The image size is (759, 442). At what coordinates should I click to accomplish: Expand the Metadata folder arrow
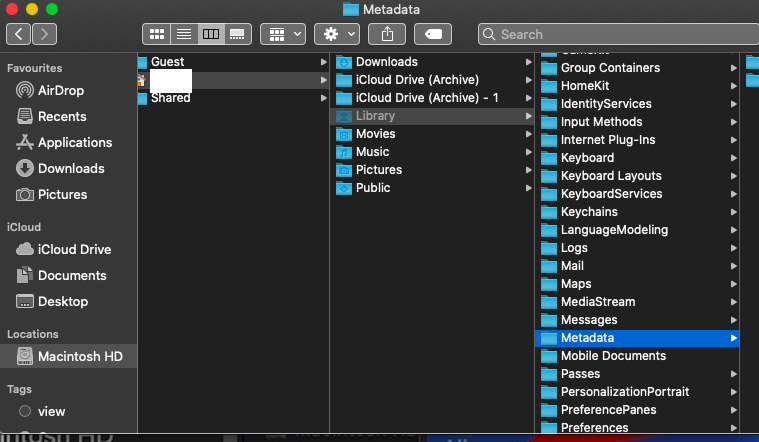[734, 338]
